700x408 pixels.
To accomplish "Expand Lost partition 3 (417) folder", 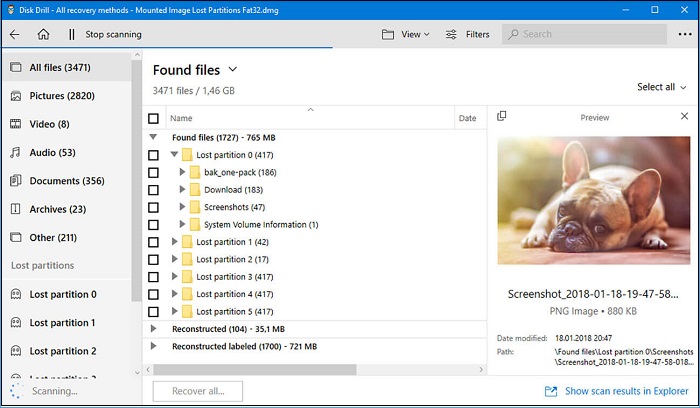I will click(174, 276).
